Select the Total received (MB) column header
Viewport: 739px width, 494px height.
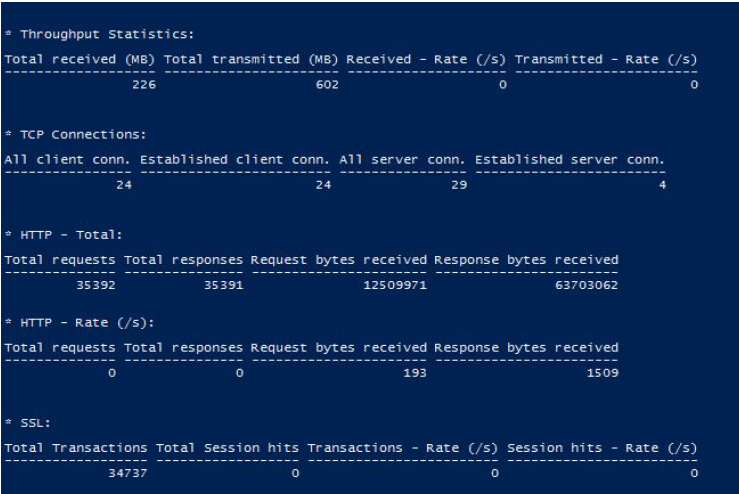(80, 59)
